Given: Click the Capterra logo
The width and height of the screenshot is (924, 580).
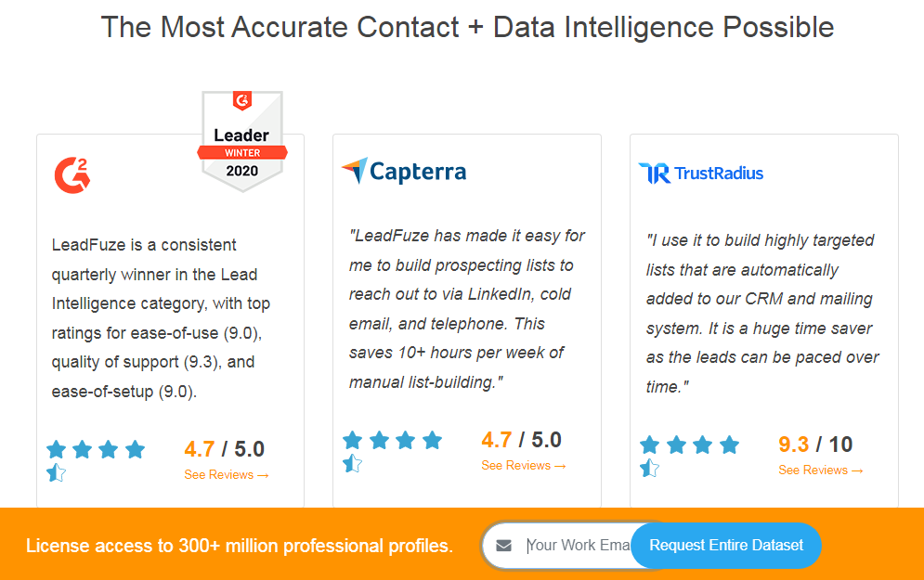Looking at the screenshot, I should (404, 172).
